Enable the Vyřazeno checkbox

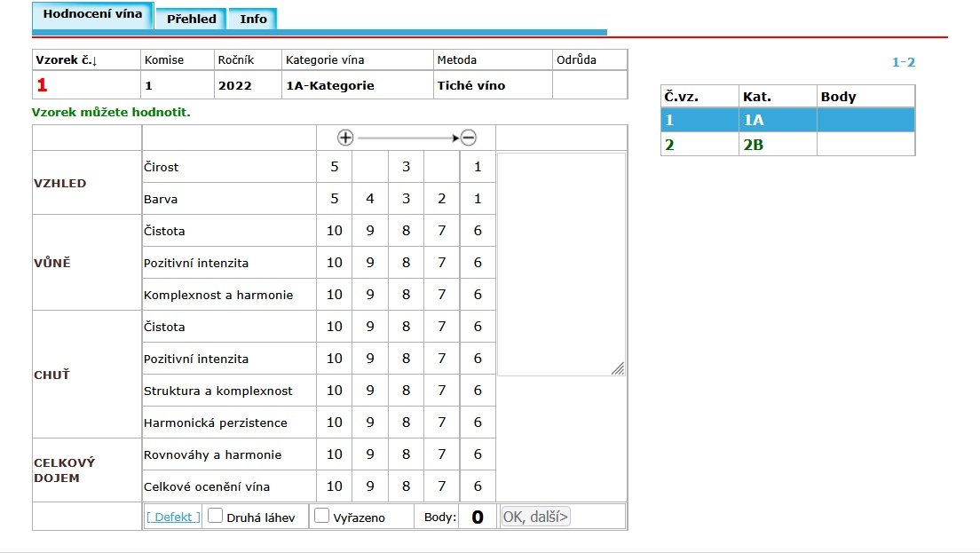322,516
